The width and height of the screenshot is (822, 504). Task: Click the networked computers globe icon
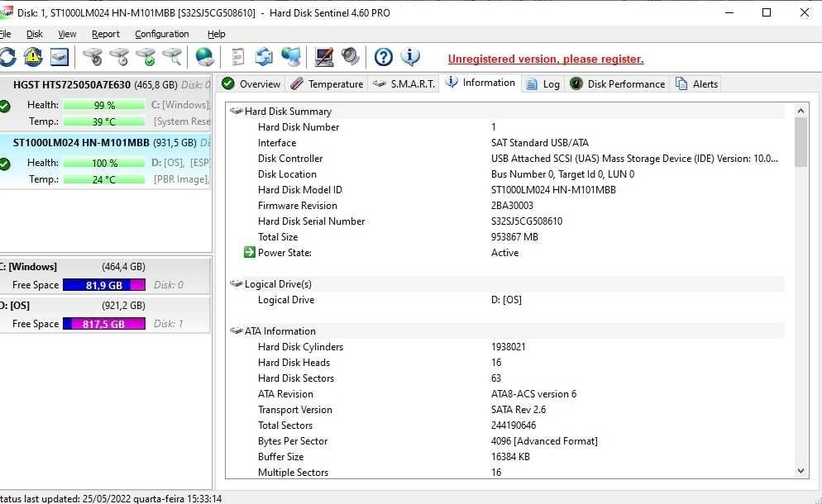tap(291, 56)
